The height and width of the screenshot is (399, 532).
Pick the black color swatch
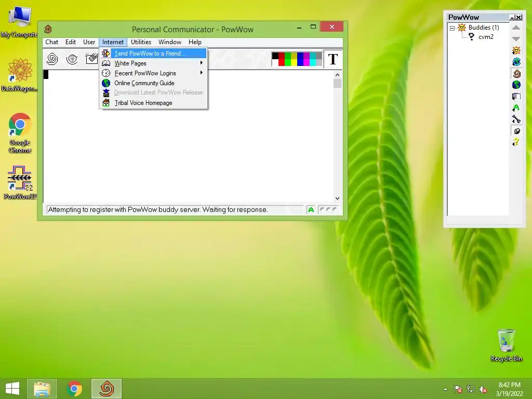coord(275,56)
